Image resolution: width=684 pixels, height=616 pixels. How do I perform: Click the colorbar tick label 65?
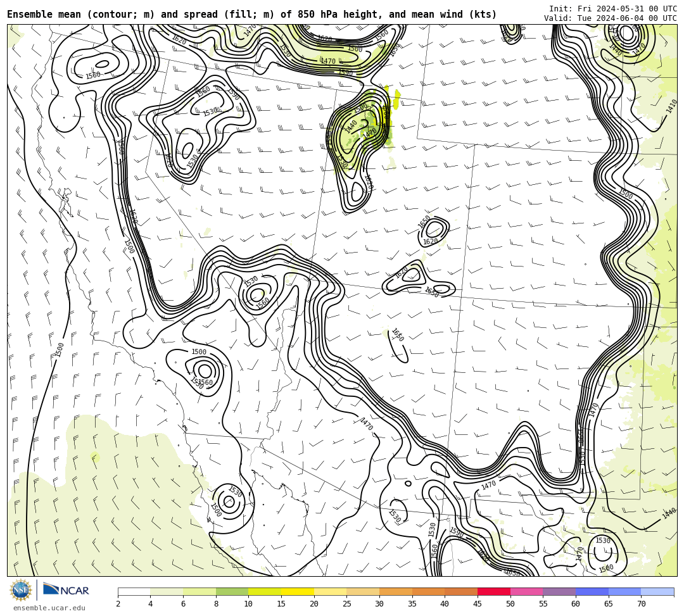[609, 604]
